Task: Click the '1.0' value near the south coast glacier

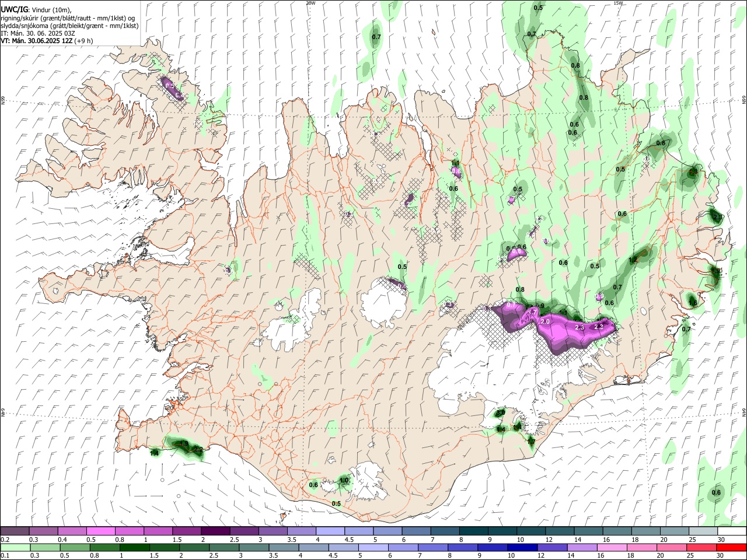Action: (x=344, y=480)
